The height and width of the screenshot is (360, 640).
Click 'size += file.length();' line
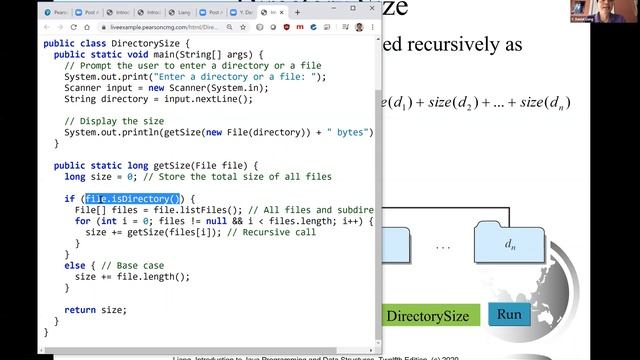coord(132,276)
